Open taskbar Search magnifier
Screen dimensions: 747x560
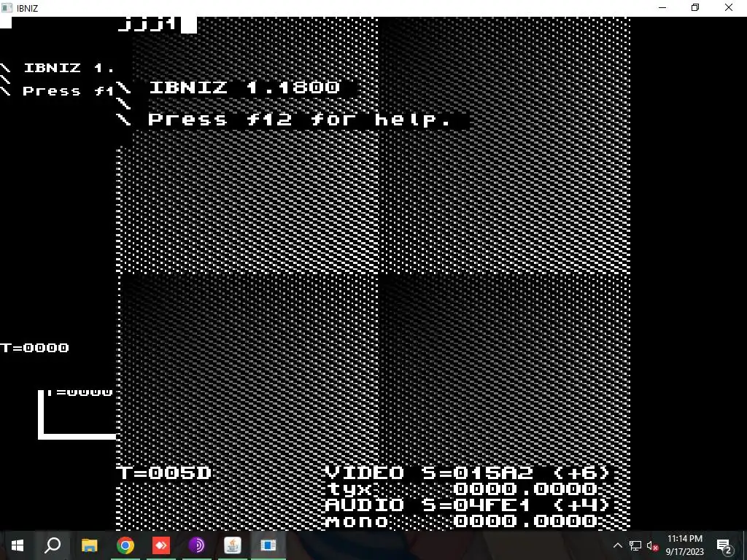(53, 545)
